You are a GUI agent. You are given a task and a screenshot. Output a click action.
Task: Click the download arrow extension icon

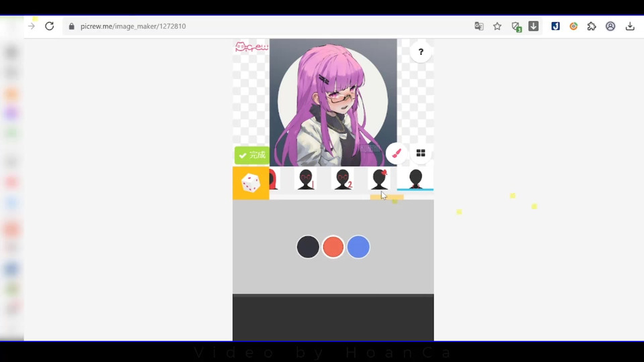click(533, 26)
